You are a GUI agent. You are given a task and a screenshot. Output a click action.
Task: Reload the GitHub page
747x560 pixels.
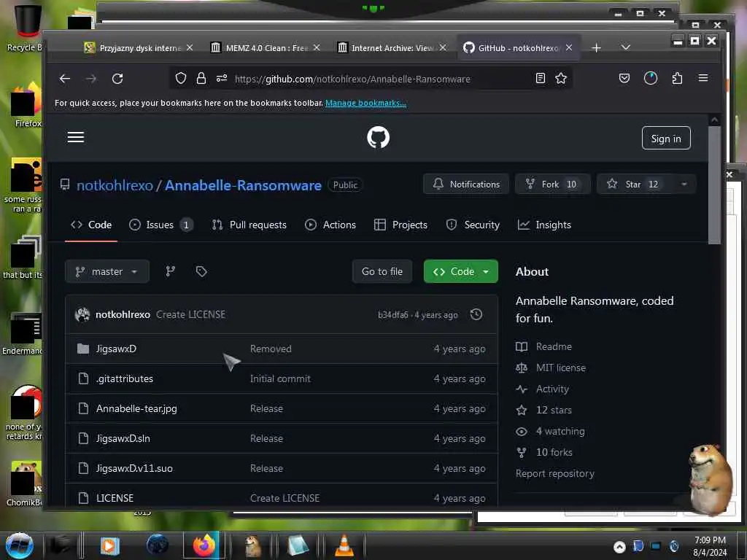117,79
